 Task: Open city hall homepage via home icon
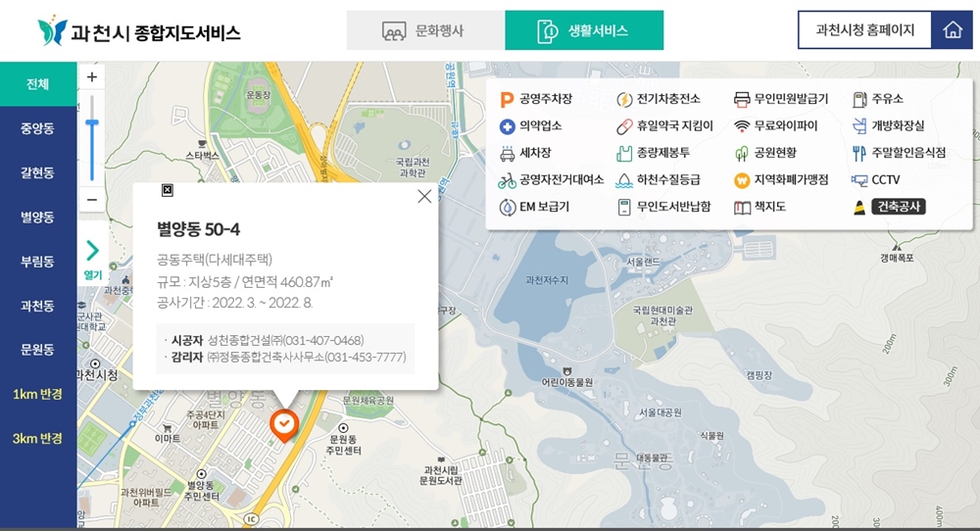pos(952,30)
